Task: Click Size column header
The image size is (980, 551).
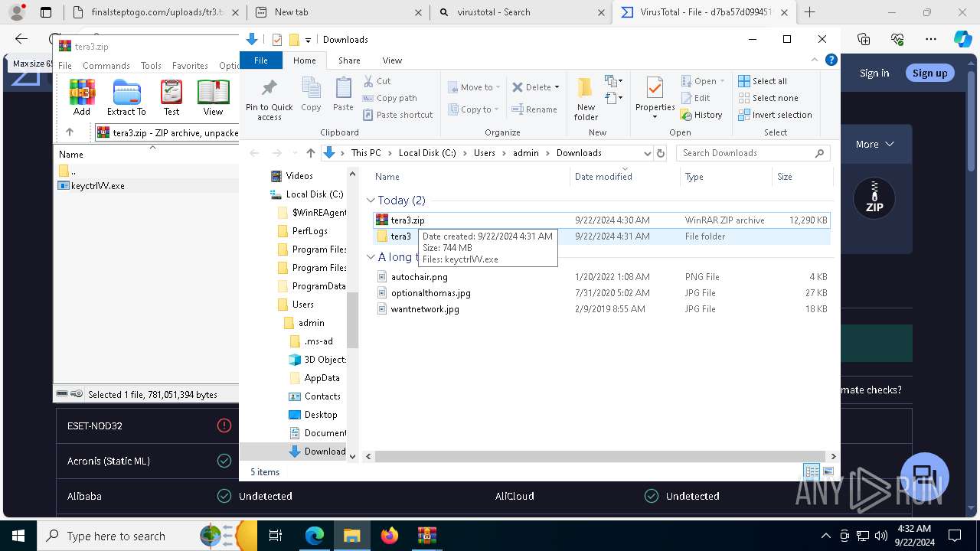Action: (x=802, y=177)
